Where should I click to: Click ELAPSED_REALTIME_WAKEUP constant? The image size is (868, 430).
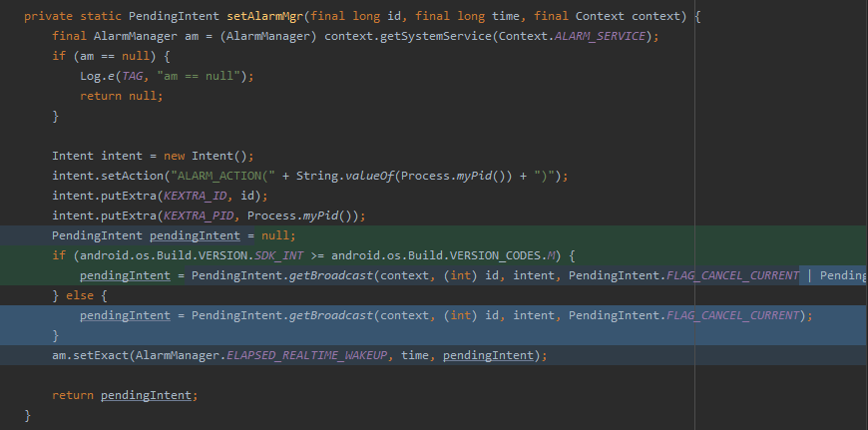click(306, 355)
